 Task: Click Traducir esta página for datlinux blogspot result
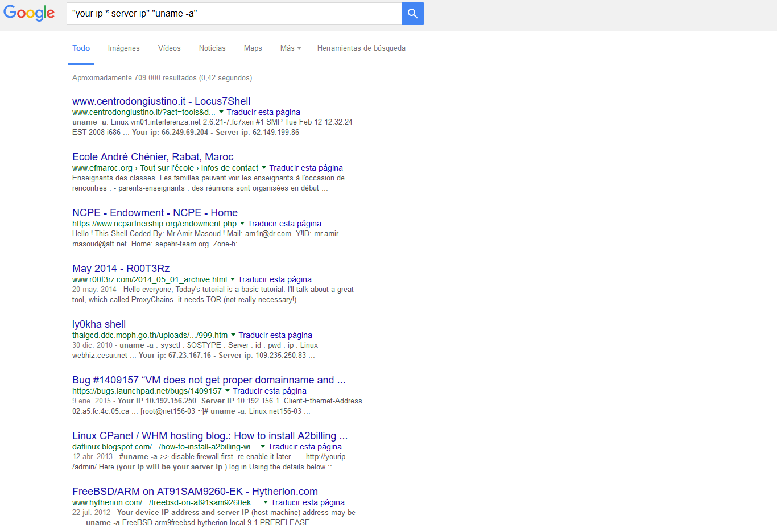305,447
